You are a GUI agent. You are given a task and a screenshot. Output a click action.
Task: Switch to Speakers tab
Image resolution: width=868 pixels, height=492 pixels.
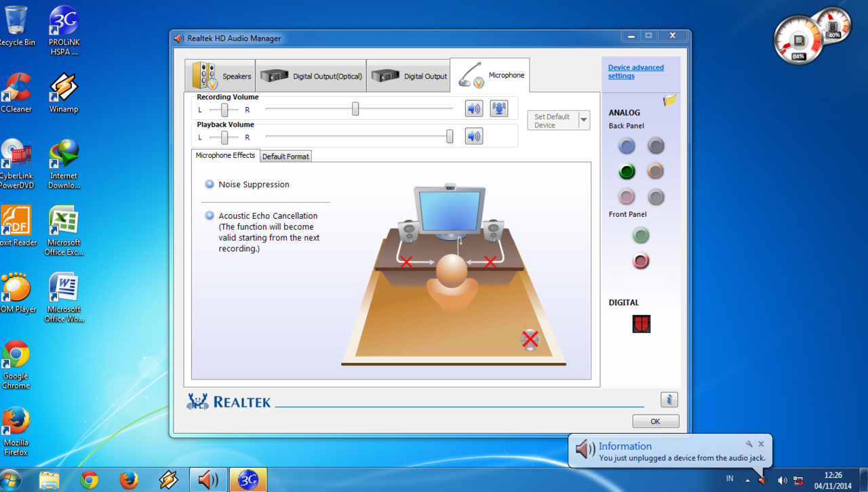220,76
